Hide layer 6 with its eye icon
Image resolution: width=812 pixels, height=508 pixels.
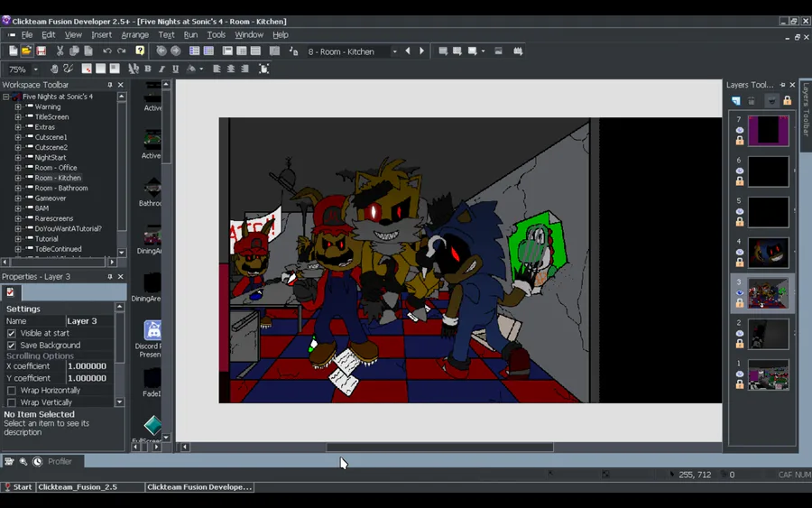(740, 171)
